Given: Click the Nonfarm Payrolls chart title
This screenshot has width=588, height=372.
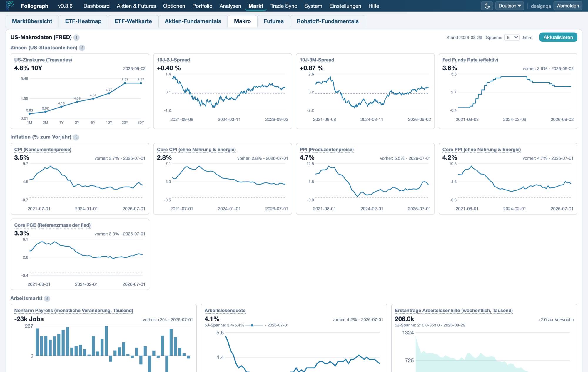Looking at the screenshot, I should click(x=74, y=311).
